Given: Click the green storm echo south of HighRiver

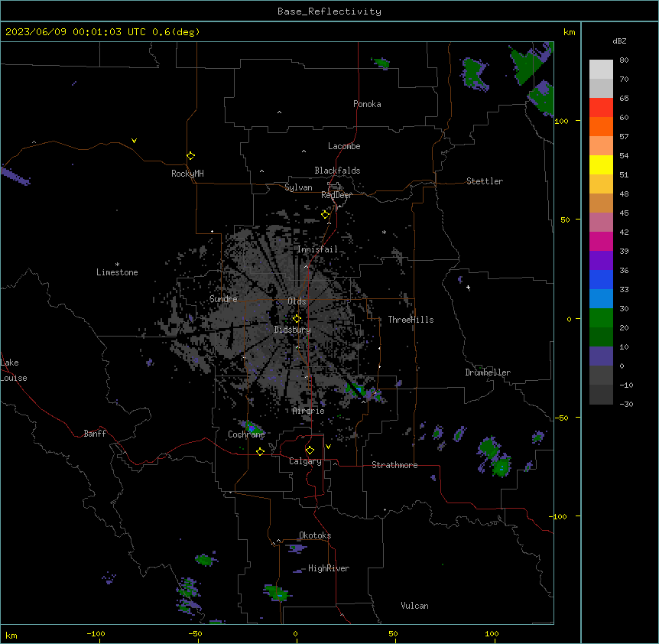Looking at the screenshot, I should [278, 593].
